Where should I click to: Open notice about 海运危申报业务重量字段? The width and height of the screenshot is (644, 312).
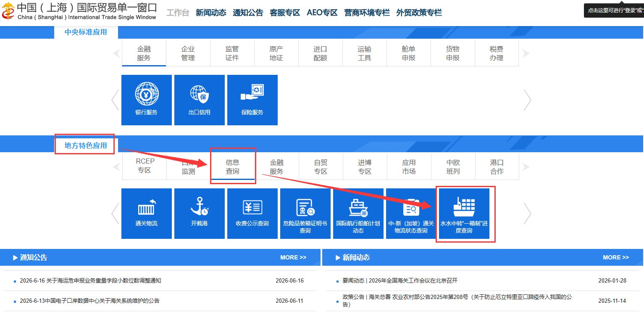coord(90,280)
